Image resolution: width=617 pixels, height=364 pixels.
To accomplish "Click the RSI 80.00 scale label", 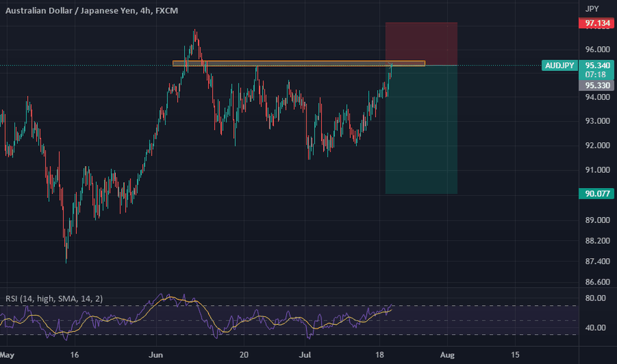I will tap(595, 298).
